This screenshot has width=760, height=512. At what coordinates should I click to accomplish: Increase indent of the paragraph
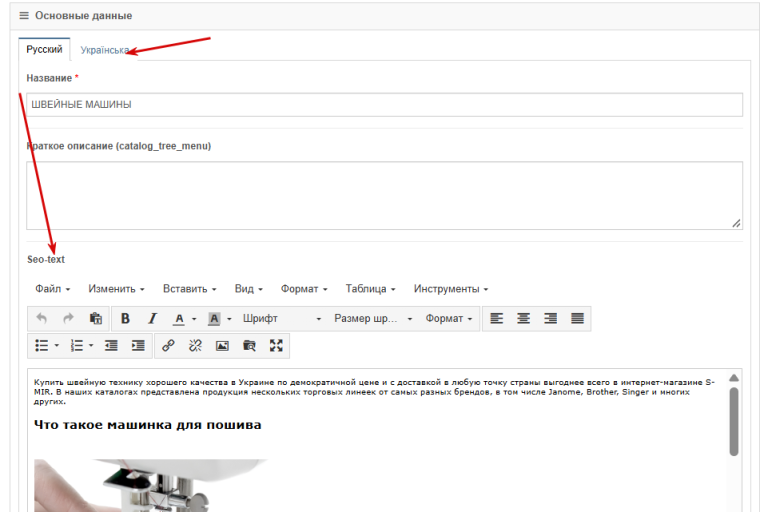click(138, 346)
